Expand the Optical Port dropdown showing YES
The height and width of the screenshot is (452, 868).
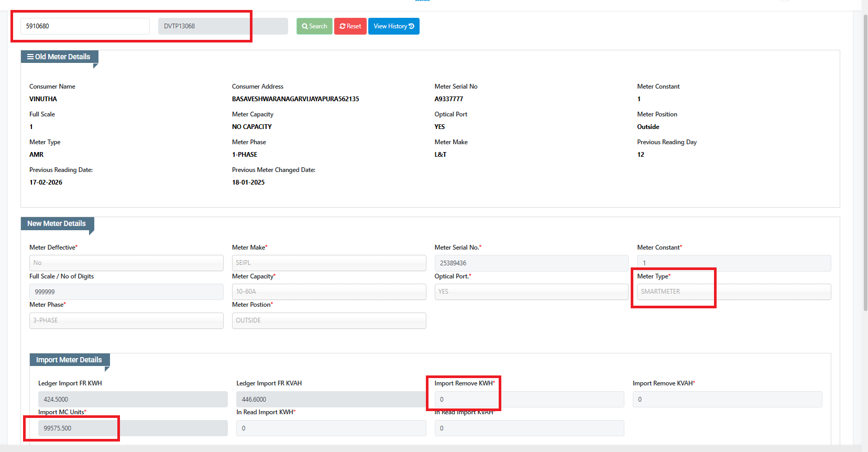(531, 292)
